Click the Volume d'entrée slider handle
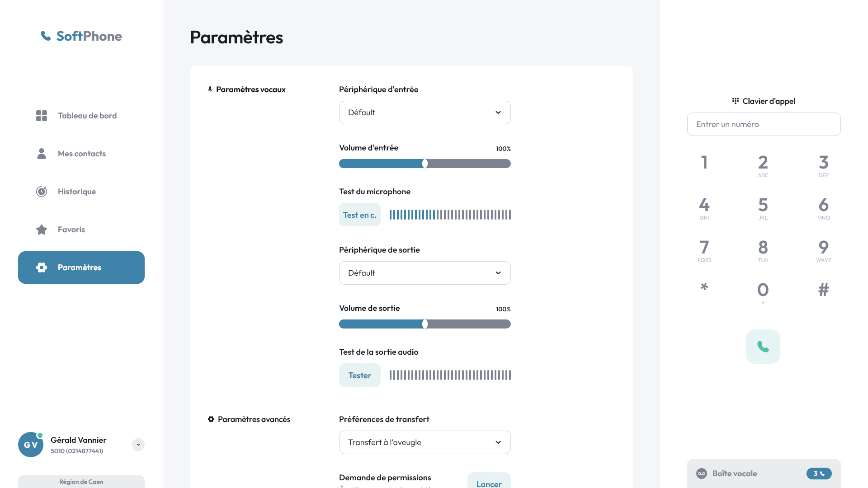 [x=425, y=164]
